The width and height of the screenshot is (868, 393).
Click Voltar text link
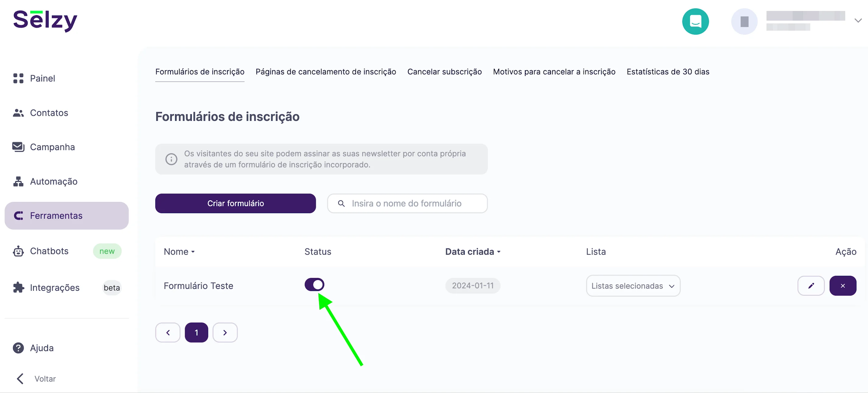(45, 378)
